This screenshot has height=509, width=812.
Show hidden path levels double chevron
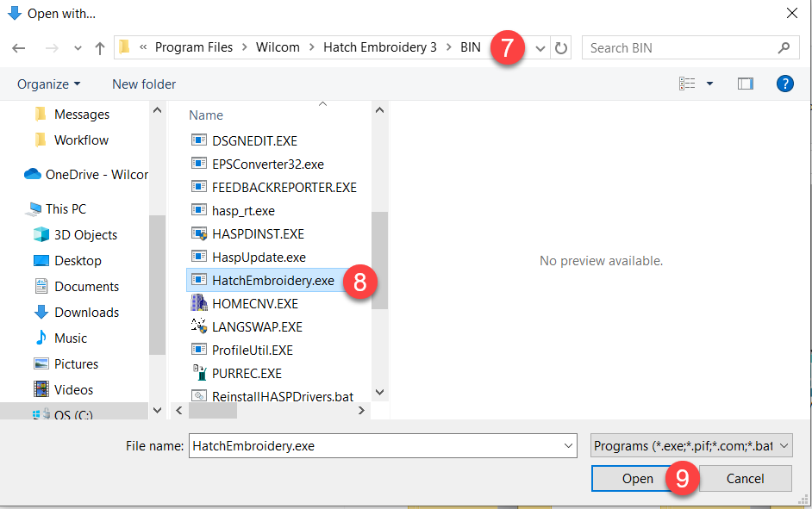coord(143,47)
